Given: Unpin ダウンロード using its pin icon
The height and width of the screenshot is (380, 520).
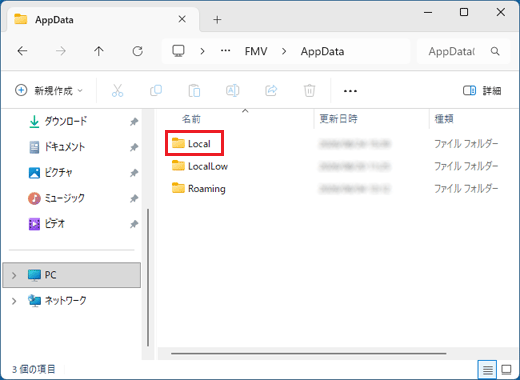Looking at the screenshot, I should (134, 122).
